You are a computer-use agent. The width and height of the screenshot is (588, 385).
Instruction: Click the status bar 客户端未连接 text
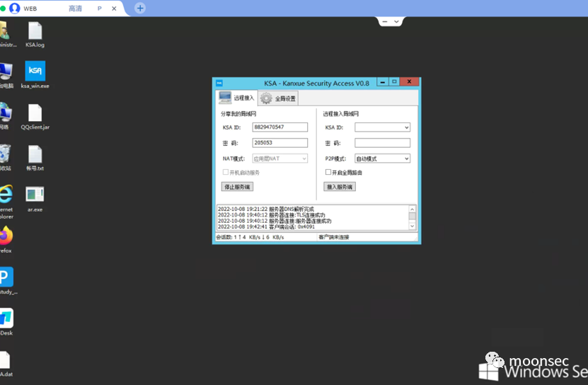334,237
